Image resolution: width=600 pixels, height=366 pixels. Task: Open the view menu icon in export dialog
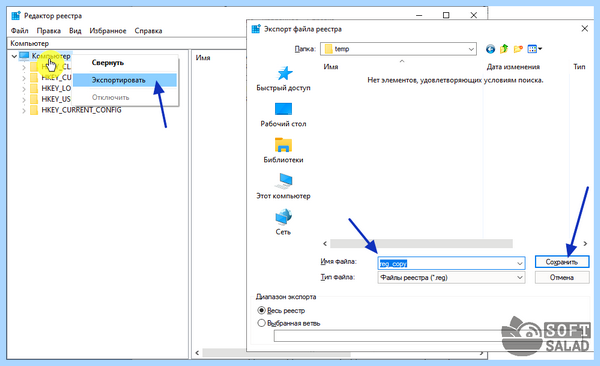(534, 49)
